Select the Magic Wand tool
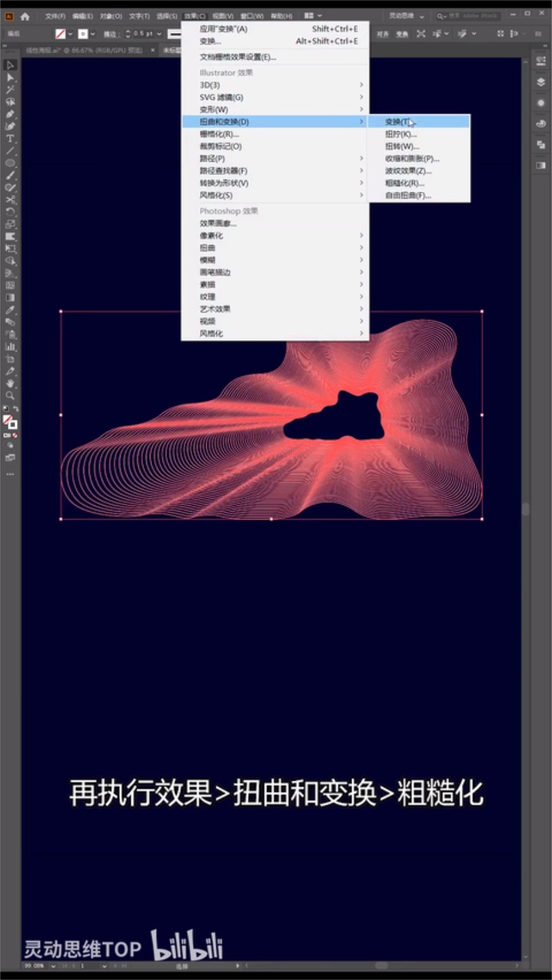 coord(10,89)
